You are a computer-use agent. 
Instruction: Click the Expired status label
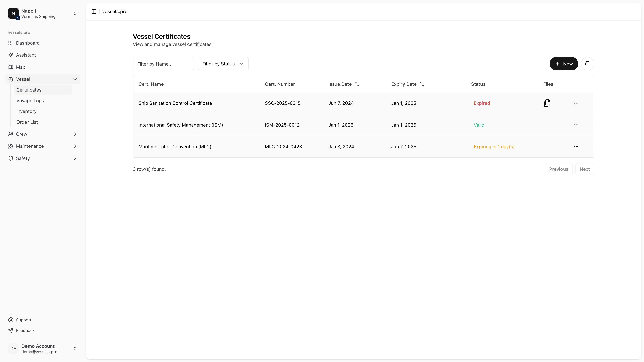click(x=482, y=103)
